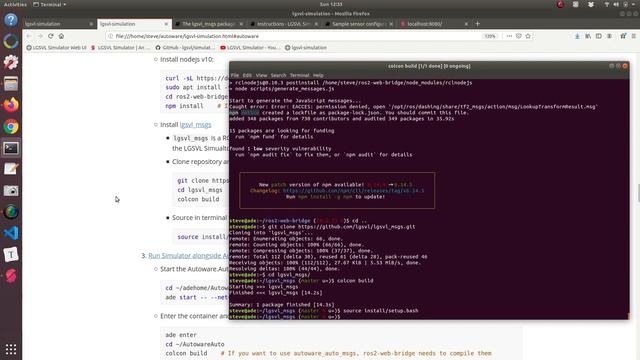Viewport: 640px width, 360px height.
Task: Open the Files manager icon in the dock
Action: (x=11, y=84)
